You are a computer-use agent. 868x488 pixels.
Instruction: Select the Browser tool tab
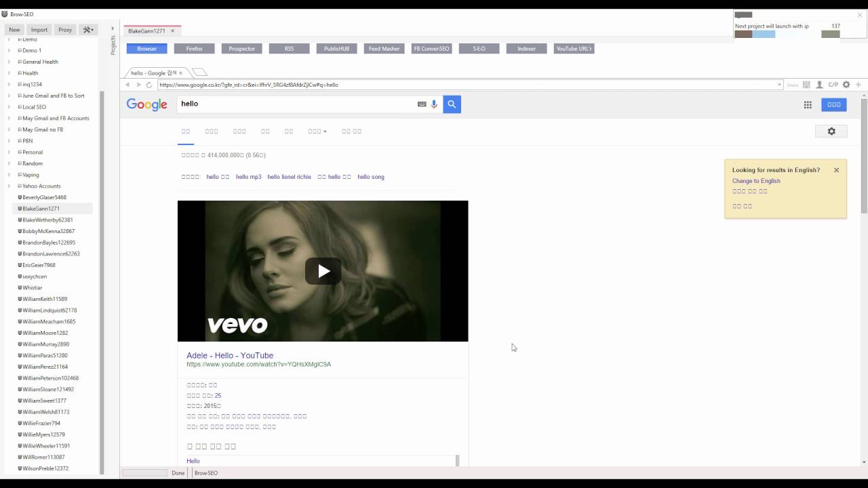[x=147, y=49]
